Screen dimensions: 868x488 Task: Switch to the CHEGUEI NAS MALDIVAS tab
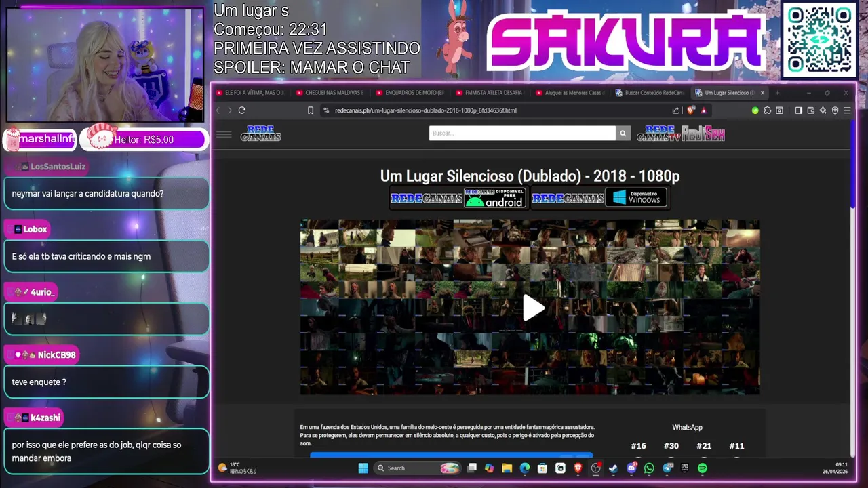pos(330,93)
